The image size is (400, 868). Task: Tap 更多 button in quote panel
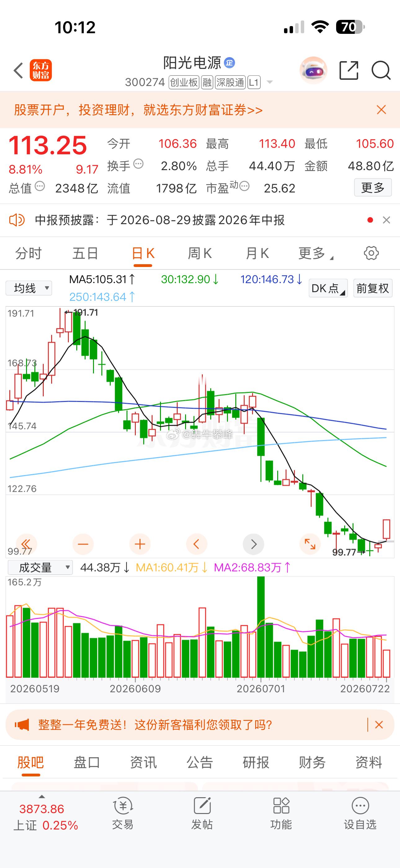click(x=373, y=187)
